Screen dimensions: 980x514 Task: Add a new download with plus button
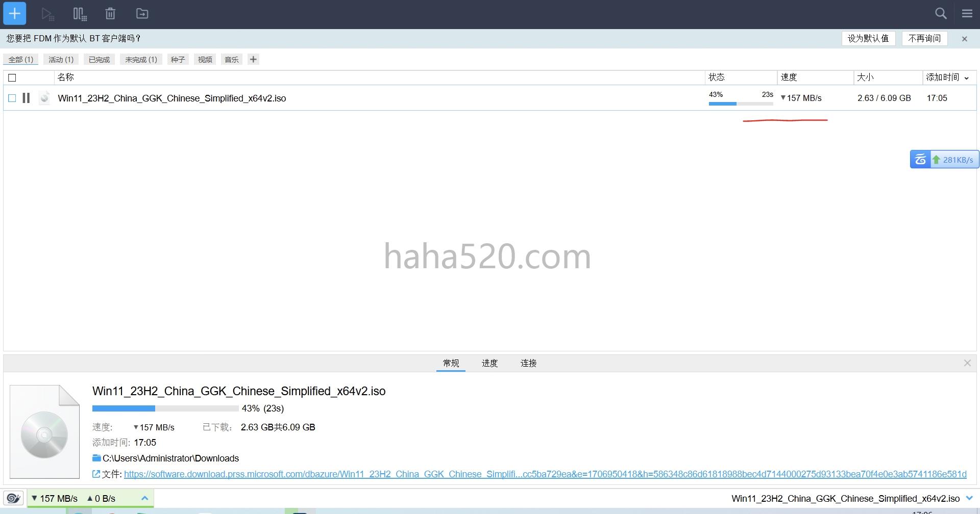15,14
